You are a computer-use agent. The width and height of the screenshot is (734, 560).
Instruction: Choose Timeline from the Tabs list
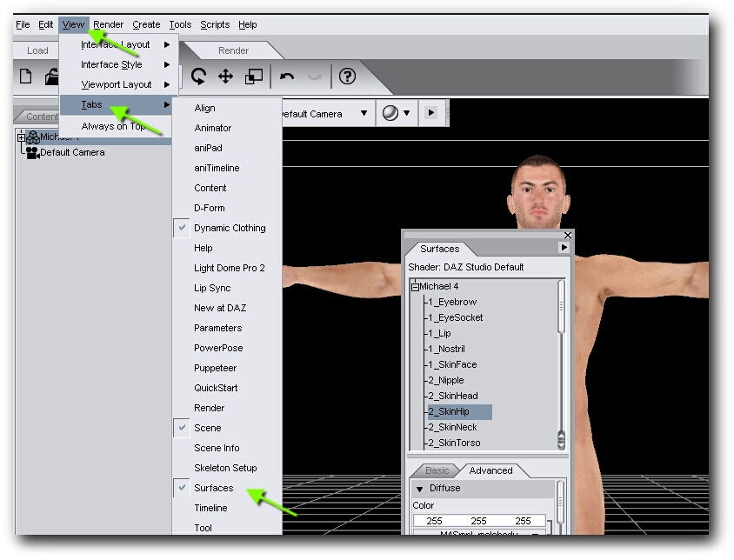228,508
